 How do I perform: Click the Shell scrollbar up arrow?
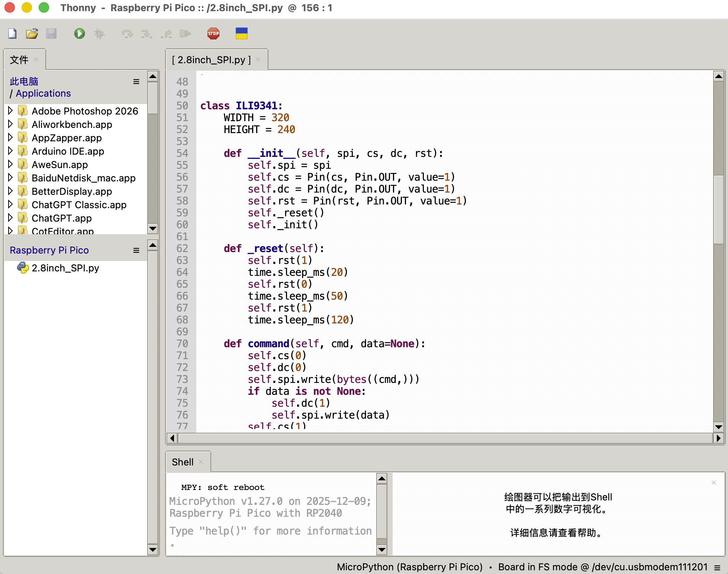[x=382, y=478]
